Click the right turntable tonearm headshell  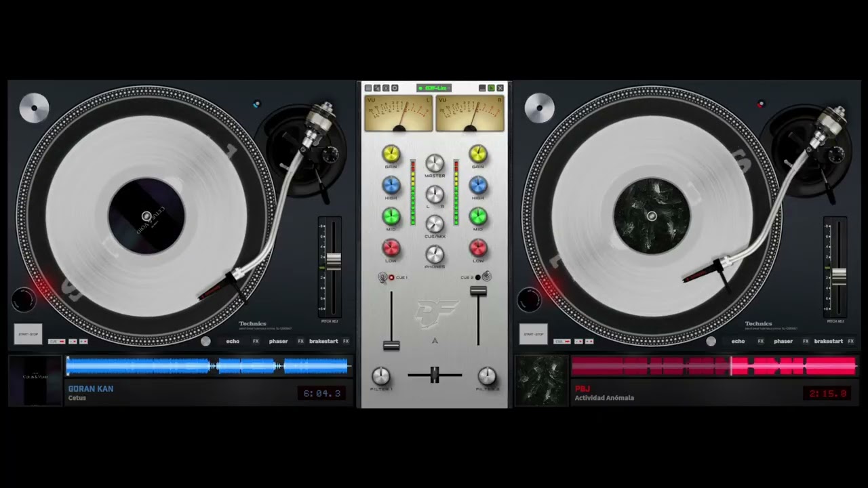pos(705,271)
